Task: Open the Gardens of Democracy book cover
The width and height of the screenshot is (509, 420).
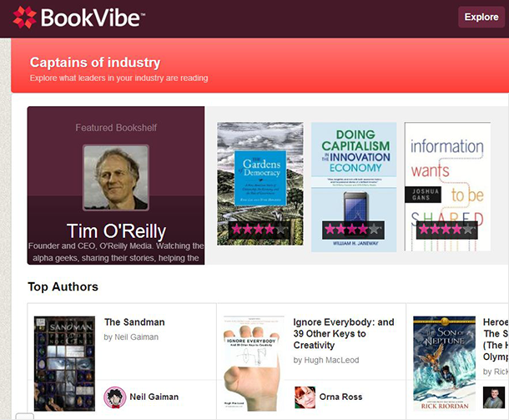Action: [x=260, y=184]
